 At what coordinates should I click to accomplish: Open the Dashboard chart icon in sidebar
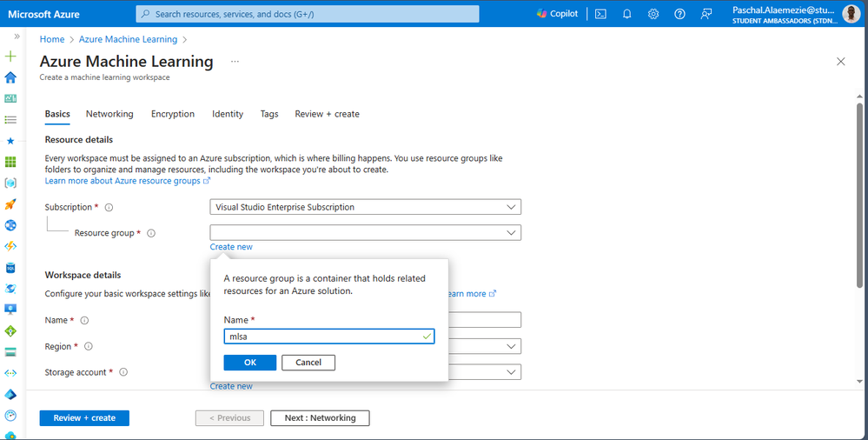point(10,98)
